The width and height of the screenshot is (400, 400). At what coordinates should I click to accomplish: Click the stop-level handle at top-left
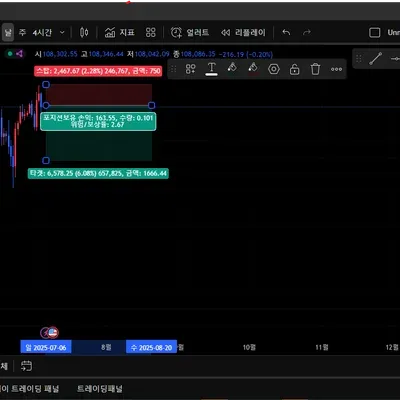(46, 85)
